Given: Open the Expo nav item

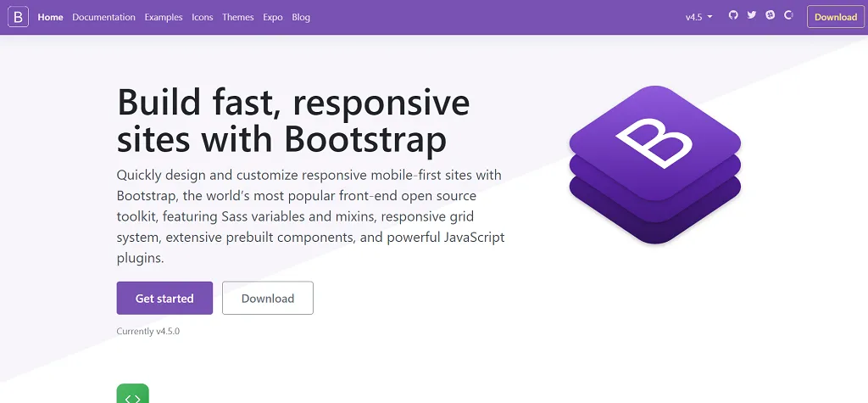Looking at the screenshot, I should pos(273,17).
